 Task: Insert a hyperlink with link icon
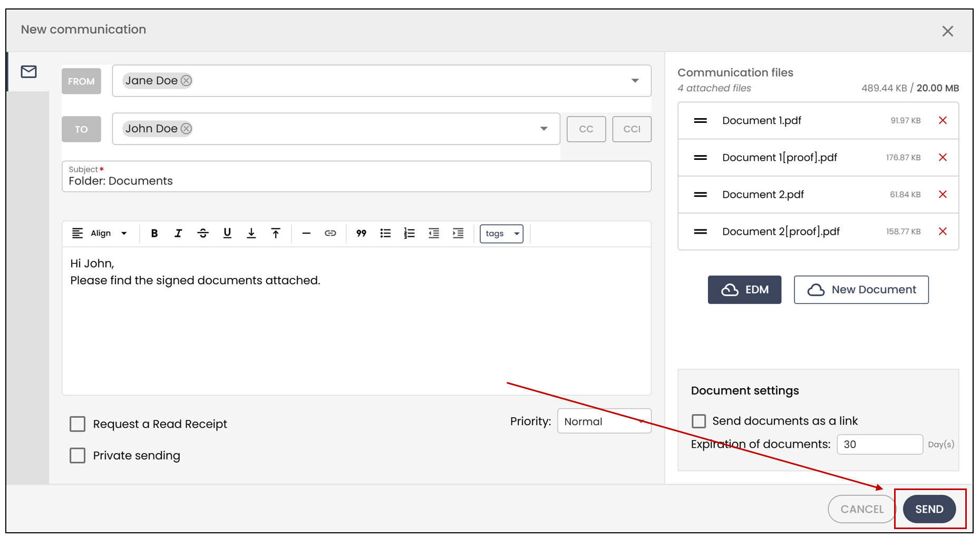coord(331,233)
